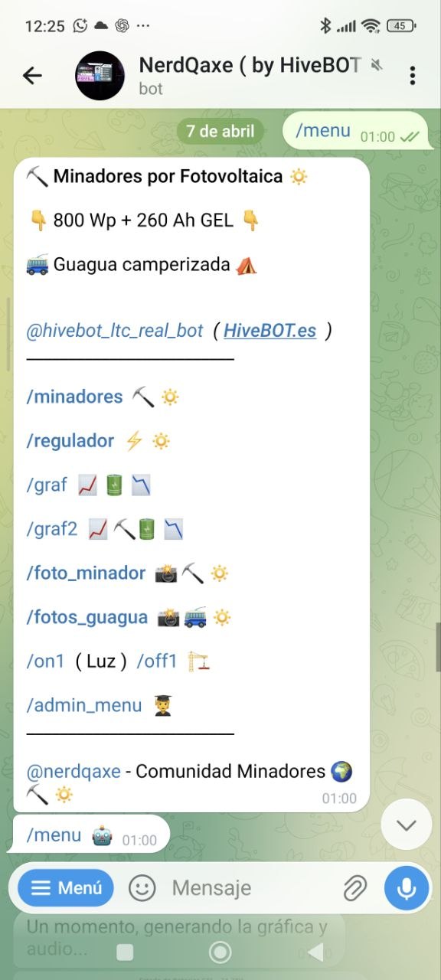Screen dimensions: 441x980
Task: Open the emoji smiley picker
Action: point(142,888)
